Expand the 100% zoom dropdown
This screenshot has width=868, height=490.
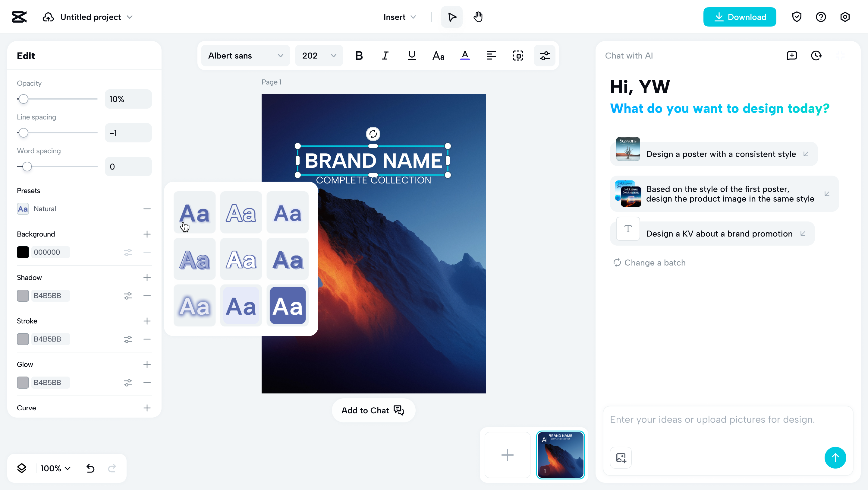coord(55,468)
